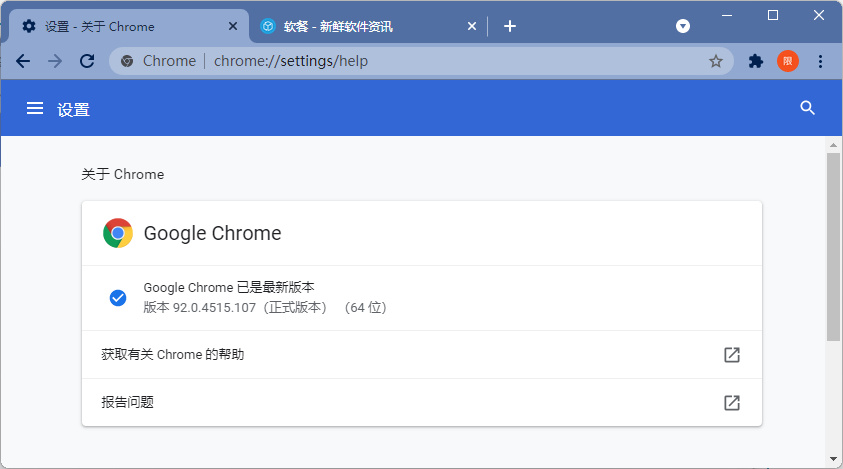Click the orange profile avatar
The image size is (843, 469).
pos(788,61)
